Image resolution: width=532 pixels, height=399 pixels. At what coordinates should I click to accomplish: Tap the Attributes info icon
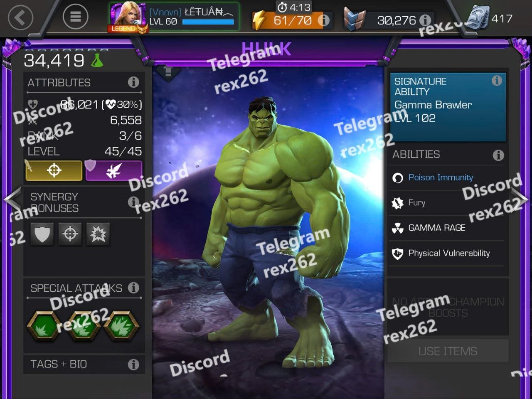point(133,82)
